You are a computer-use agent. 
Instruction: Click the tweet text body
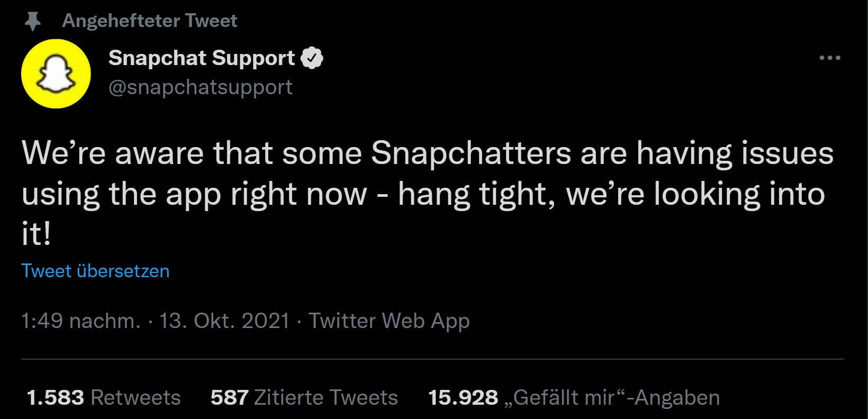click(423, 193)
